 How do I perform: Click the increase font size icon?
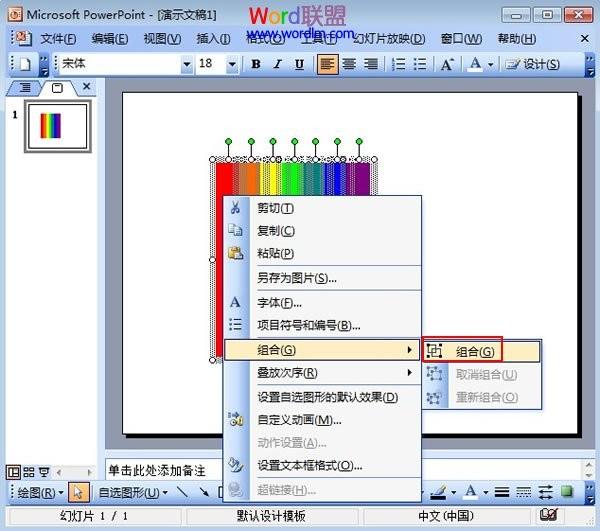pyautogui.click(x=447, y=64)
